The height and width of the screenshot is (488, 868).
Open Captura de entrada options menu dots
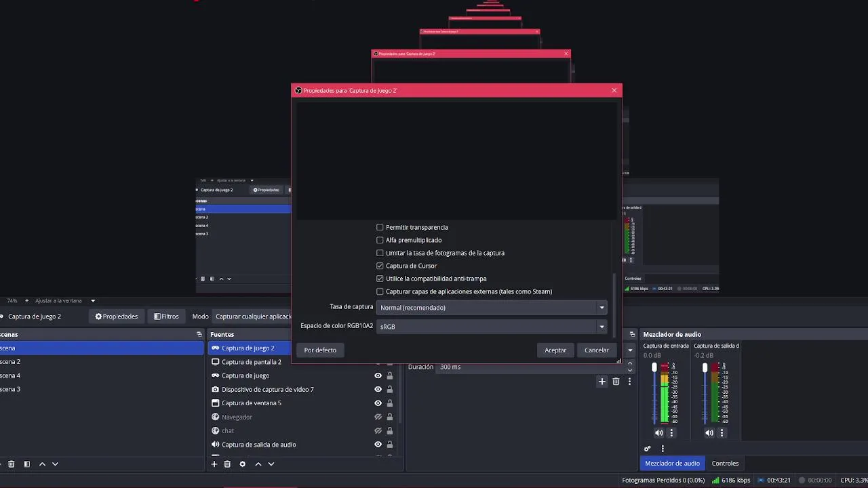click(x=672, y=432)
